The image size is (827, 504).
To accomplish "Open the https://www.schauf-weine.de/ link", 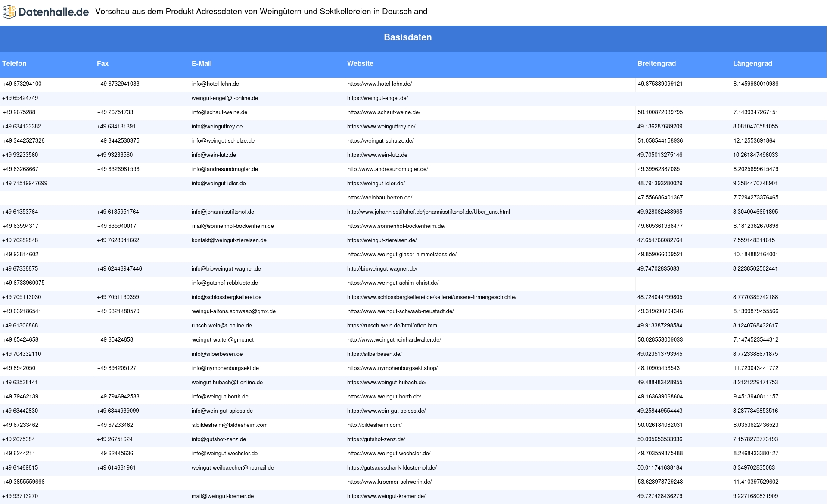I will 384,112.
